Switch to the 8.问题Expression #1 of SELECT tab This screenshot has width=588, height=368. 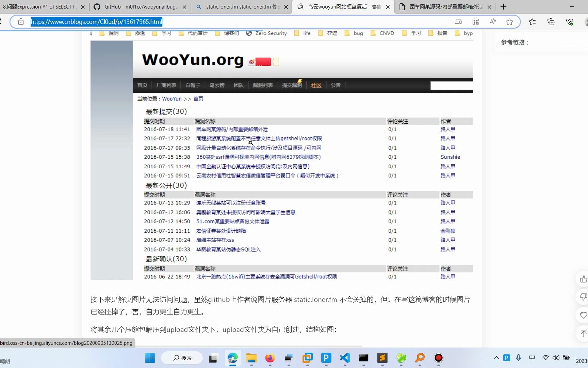click(x=40, y=7)
